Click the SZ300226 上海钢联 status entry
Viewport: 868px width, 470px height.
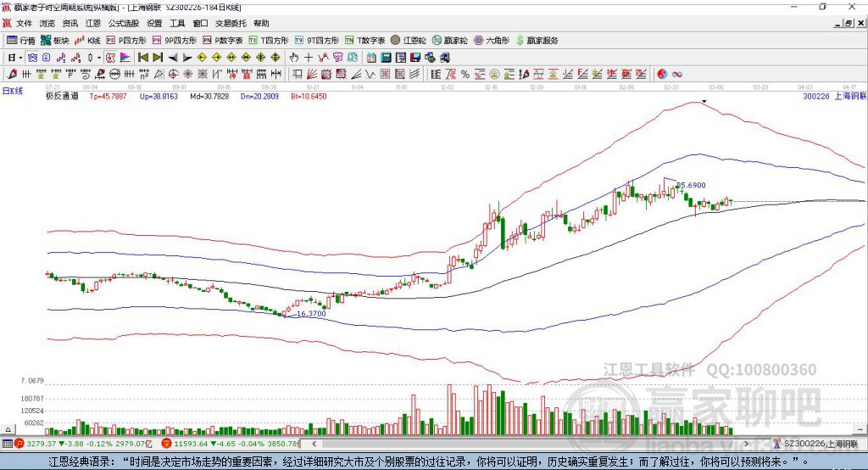tap(816, 444)
